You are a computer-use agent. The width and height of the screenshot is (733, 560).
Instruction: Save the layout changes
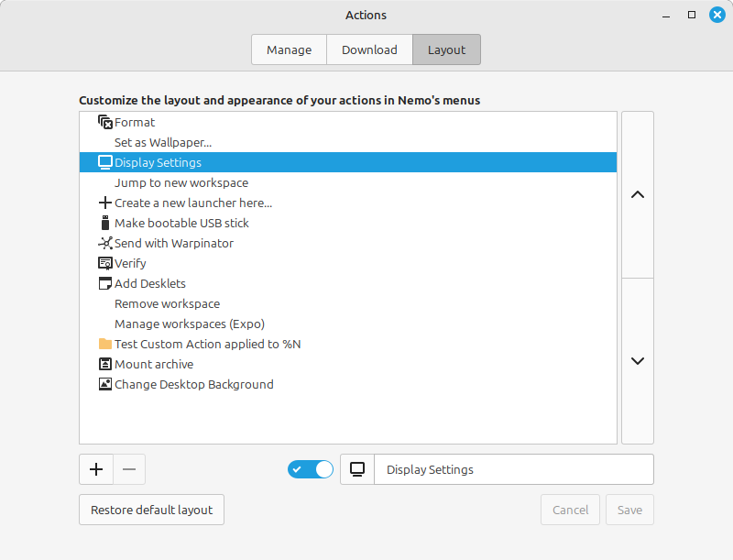click(629, 510)
